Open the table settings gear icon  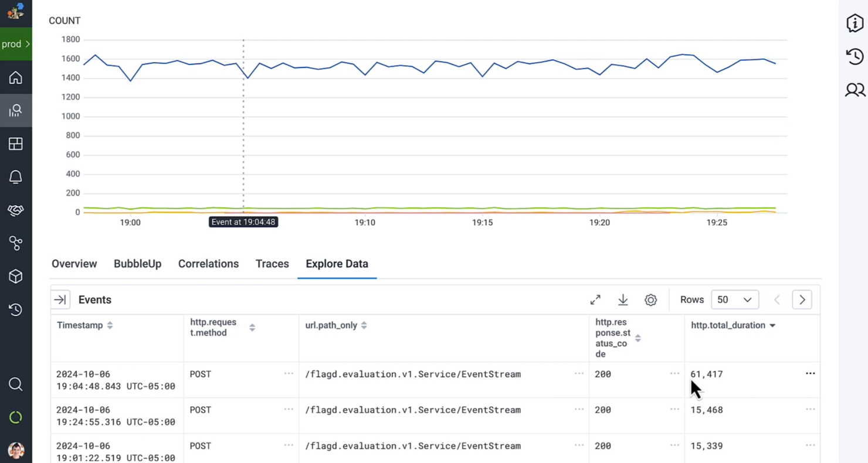point(650,299)
